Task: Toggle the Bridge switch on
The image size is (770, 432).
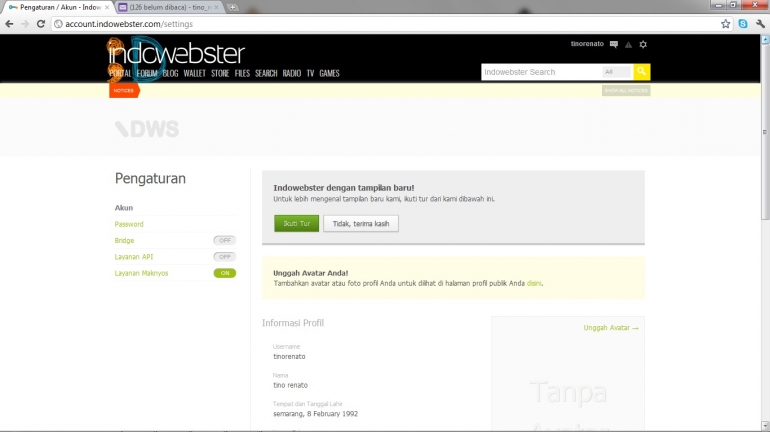Action: (224, 241)
